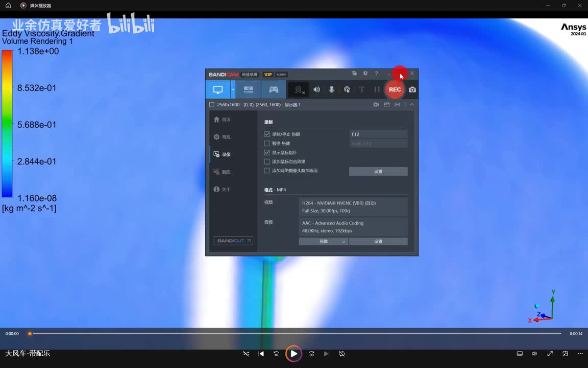
Task: Click 大风车-带配乐 video title
Action: (x=28, y=353)
